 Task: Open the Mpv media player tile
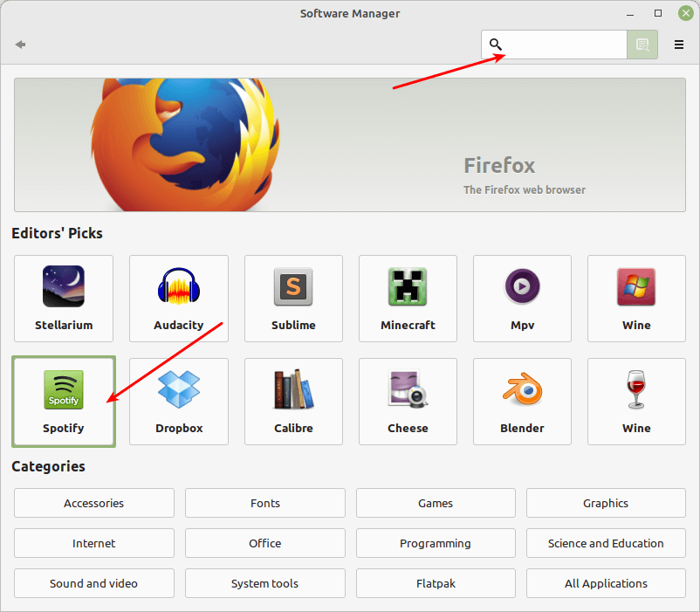click(522, 299)
